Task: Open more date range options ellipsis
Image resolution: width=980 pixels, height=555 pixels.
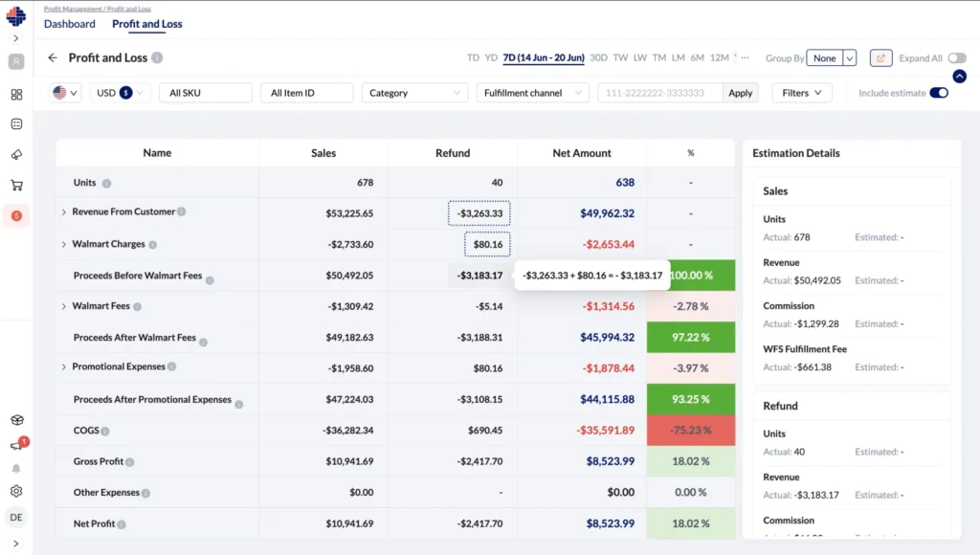Action: [x=745, y=57]
